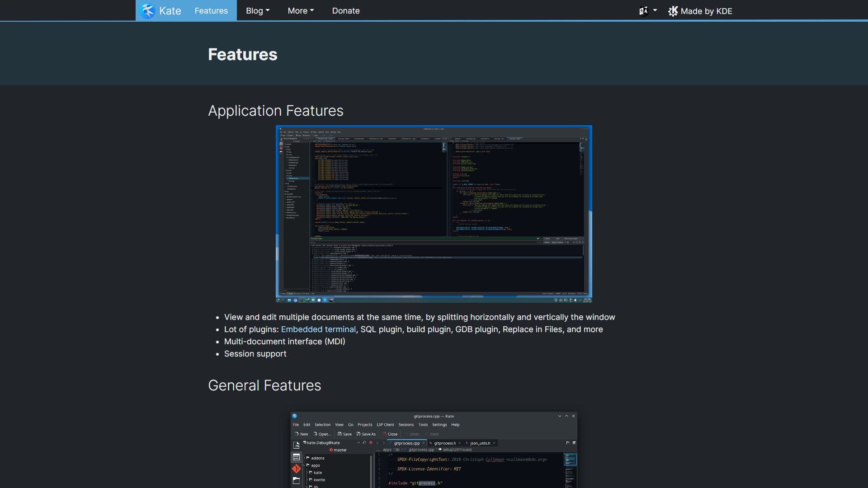Viewport: 868px width, 488px height.
Task: Open the Embedded terminal link
Action: (318, 329)
